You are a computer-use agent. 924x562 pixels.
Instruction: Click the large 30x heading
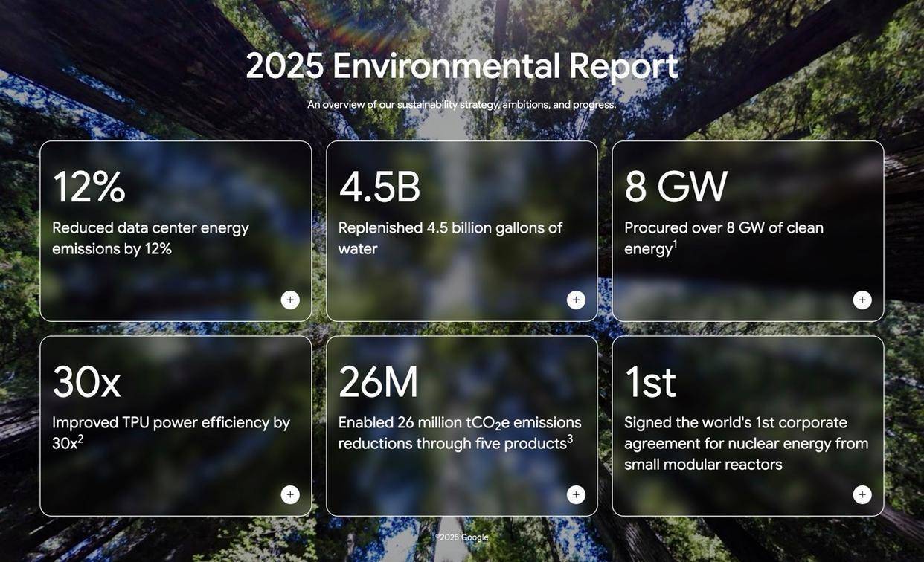pos(86,381)
